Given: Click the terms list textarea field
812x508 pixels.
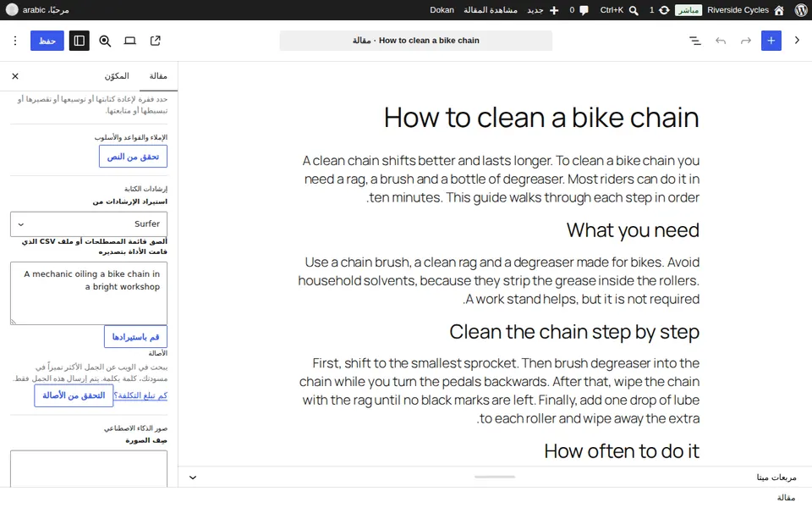Looking at the screenshot, I should (x=89, y=294).
